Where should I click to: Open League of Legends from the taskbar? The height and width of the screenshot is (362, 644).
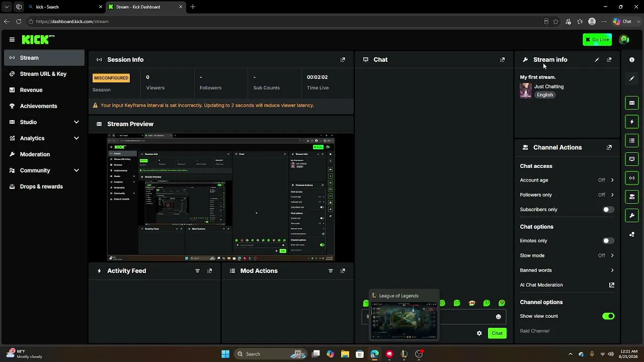404,354
